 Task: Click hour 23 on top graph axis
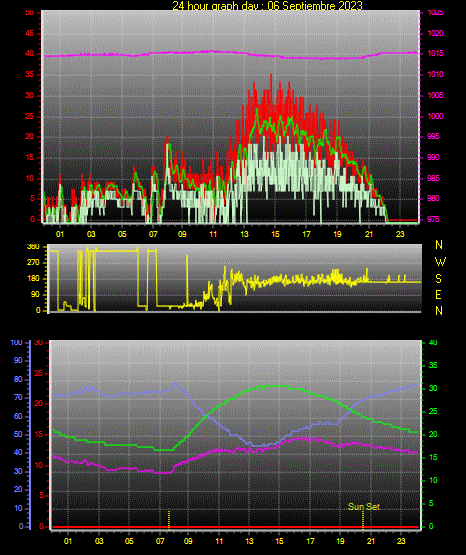pyautogui.click(x=400, y=234)
